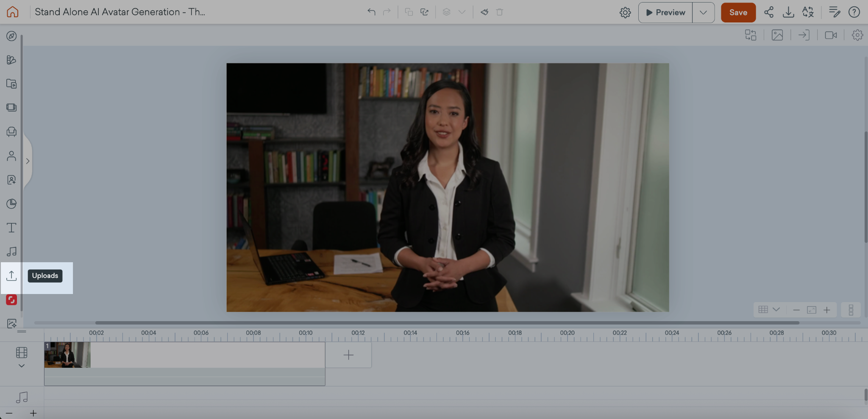Select scene 1 thumbnail in timeline
Viewport: 868px width, 419px height.
point(67,355)
